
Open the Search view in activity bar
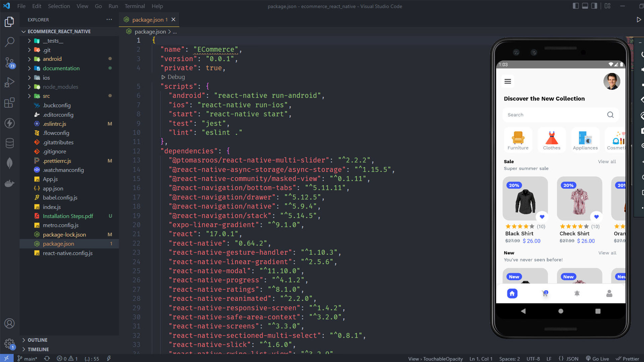9,42
